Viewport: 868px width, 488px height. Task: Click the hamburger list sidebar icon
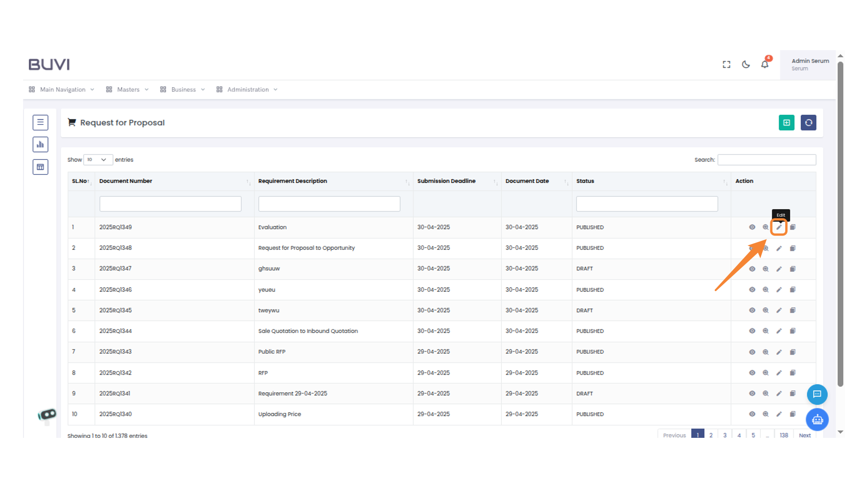click(x=40, y=122)
